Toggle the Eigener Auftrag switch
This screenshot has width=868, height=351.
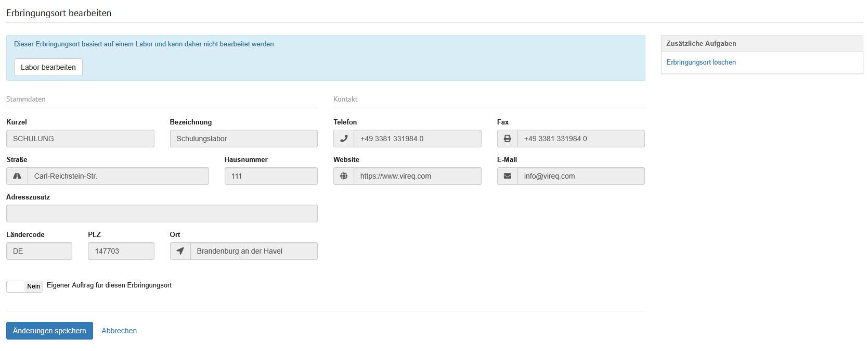24,286
